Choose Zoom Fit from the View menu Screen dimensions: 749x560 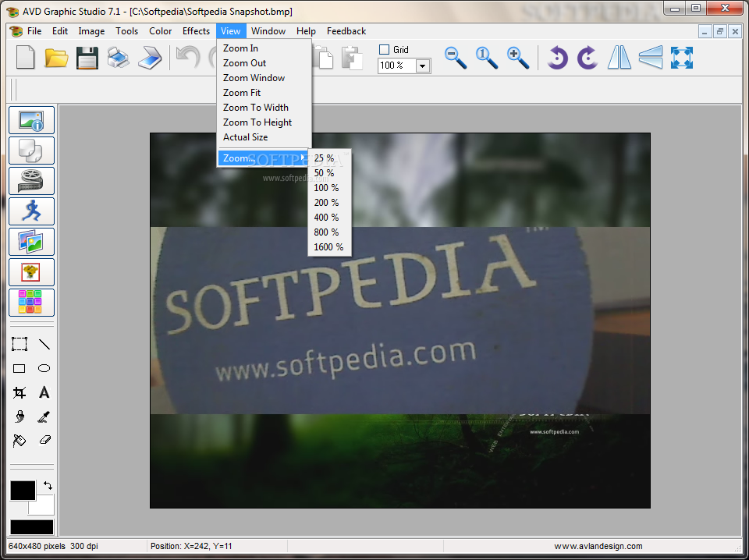(x=264, y=93)
